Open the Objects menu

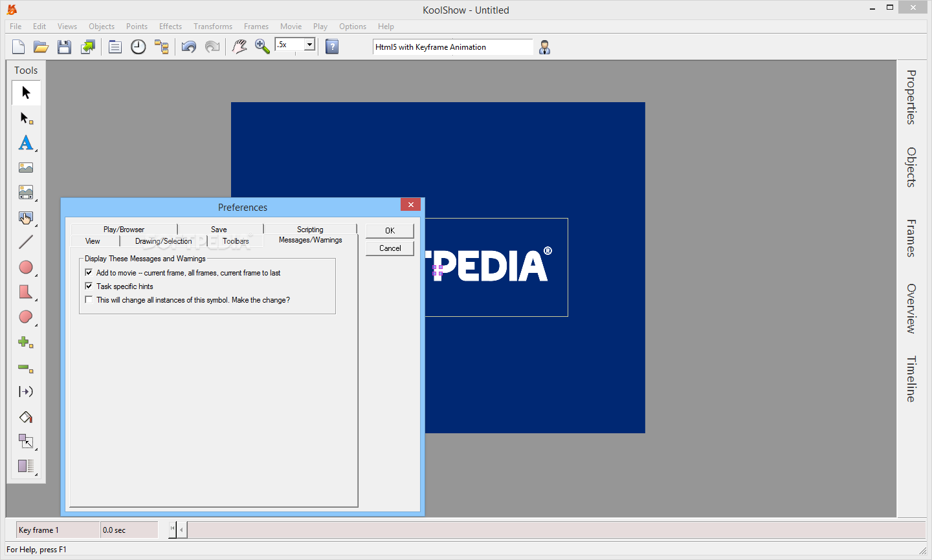[x=102, y=27]
